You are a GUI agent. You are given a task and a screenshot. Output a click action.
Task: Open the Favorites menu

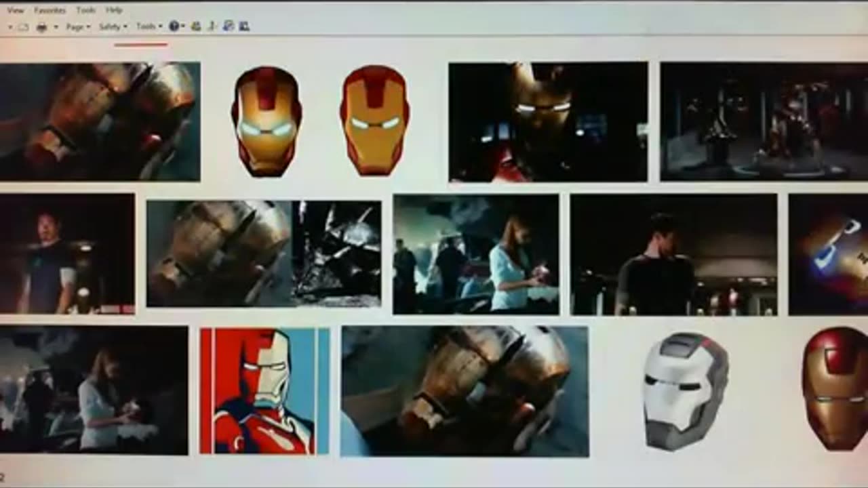pos(50,10)
